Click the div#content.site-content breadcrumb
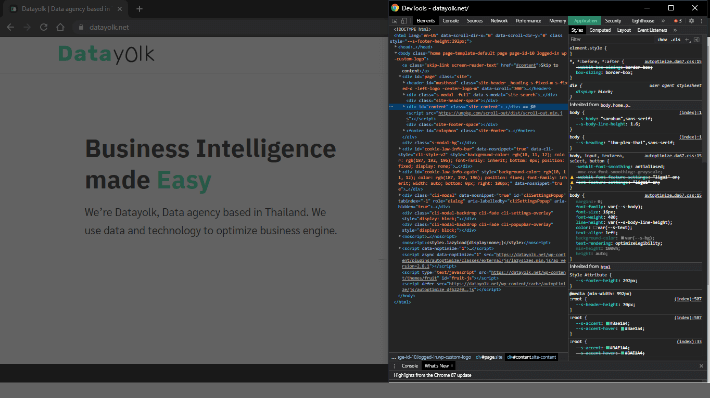 [x=532, y=357]
